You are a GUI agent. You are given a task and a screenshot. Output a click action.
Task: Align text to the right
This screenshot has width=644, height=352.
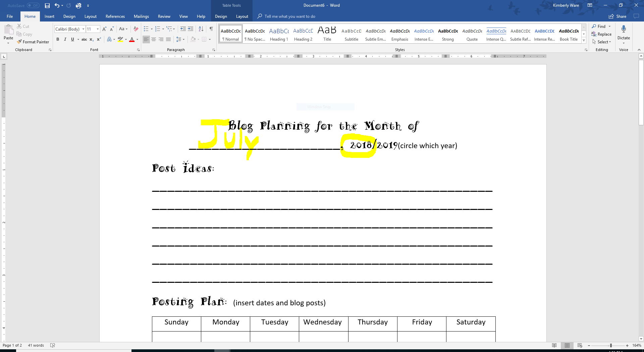(x=161, y=39)
